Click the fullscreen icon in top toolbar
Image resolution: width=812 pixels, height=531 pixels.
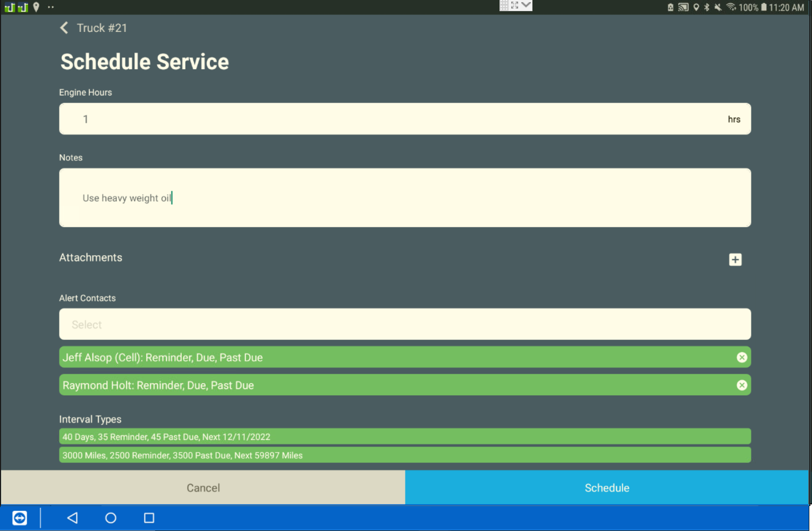(514, 5)
